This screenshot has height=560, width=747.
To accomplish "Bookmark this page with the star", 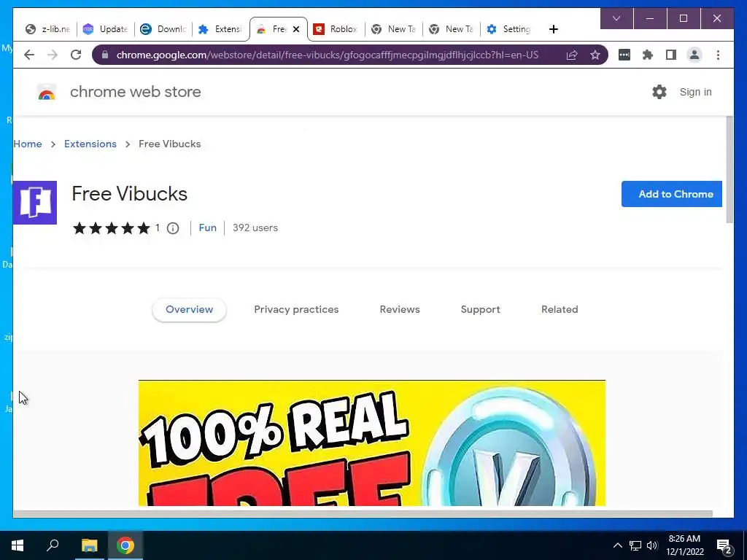I will 595,55.
